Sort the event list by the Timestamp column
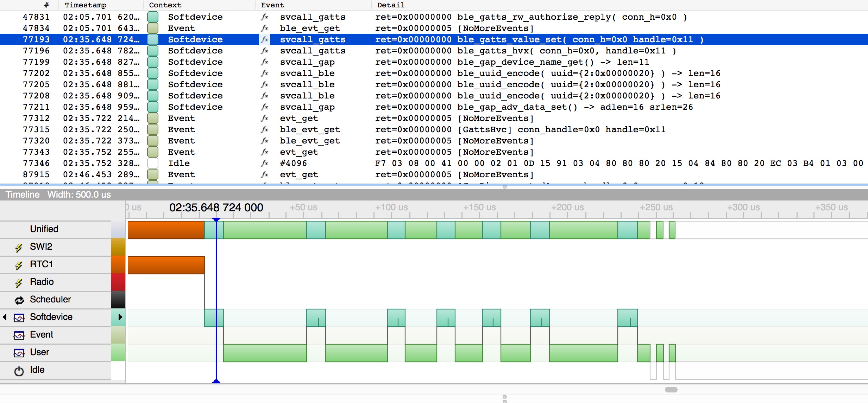This screenshot has height=403, width=868. click(x=86, y=5)
